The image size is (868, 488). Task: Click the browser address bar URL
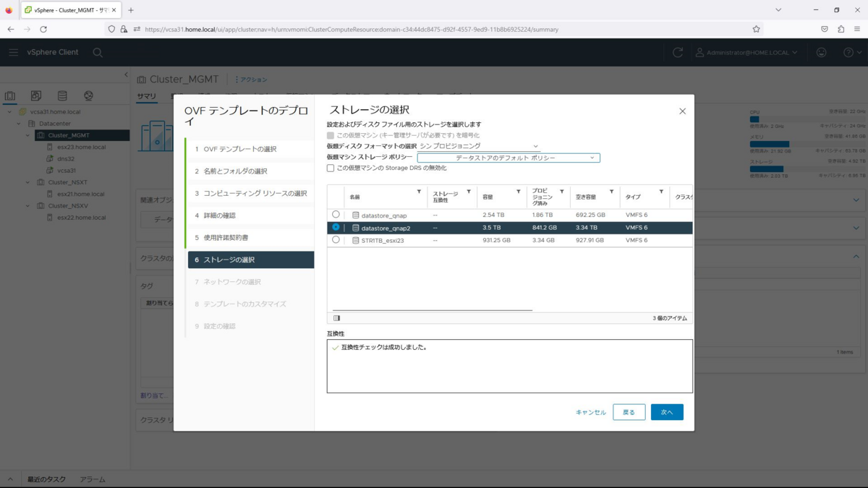pos(352,30)
